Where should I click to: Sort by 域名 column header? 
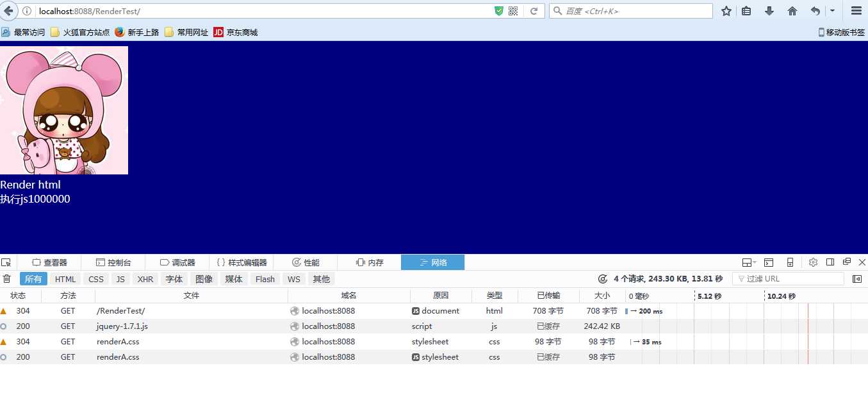pos(349,296)
